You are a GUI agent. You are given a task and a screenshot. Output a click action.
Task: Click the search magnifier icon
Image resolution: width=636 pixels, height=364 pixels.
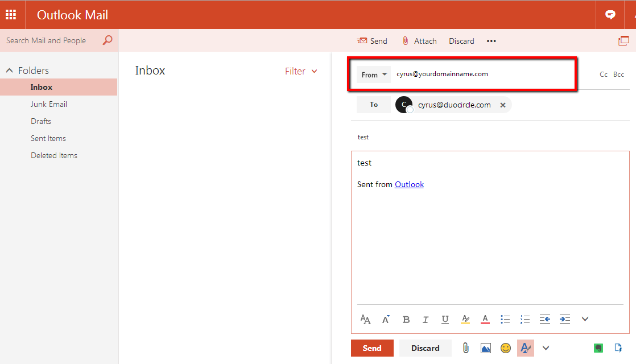[108, 40]
